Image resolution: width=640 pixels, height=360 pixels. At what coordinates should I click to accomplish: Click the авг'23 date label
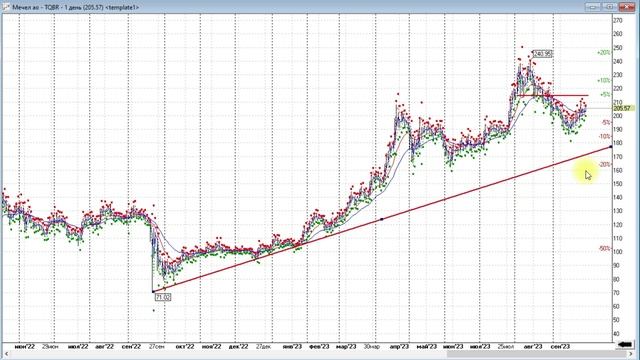coord(533,346)
